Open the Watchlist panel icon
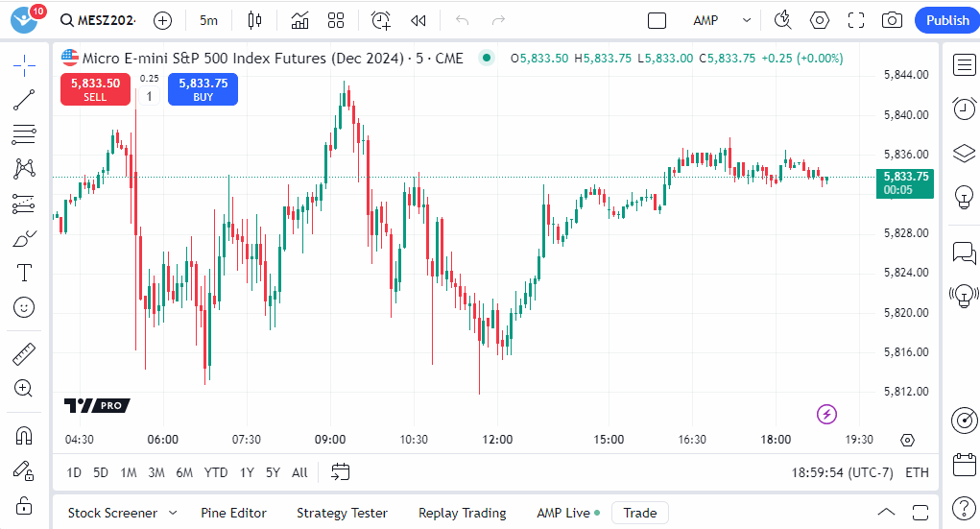The image size is (980, 529). (964, 64)
